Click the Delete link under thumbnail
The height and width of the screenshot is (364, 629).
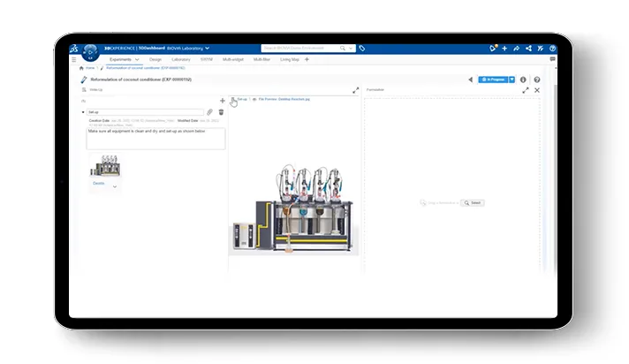point(99,184)
